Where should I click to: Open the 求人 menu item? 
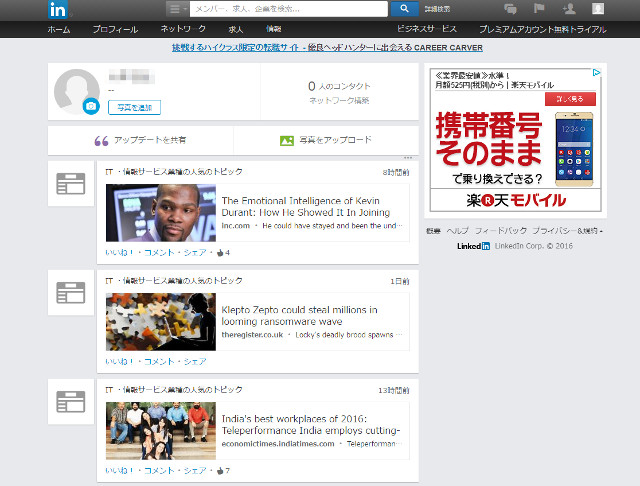point(236,29)
